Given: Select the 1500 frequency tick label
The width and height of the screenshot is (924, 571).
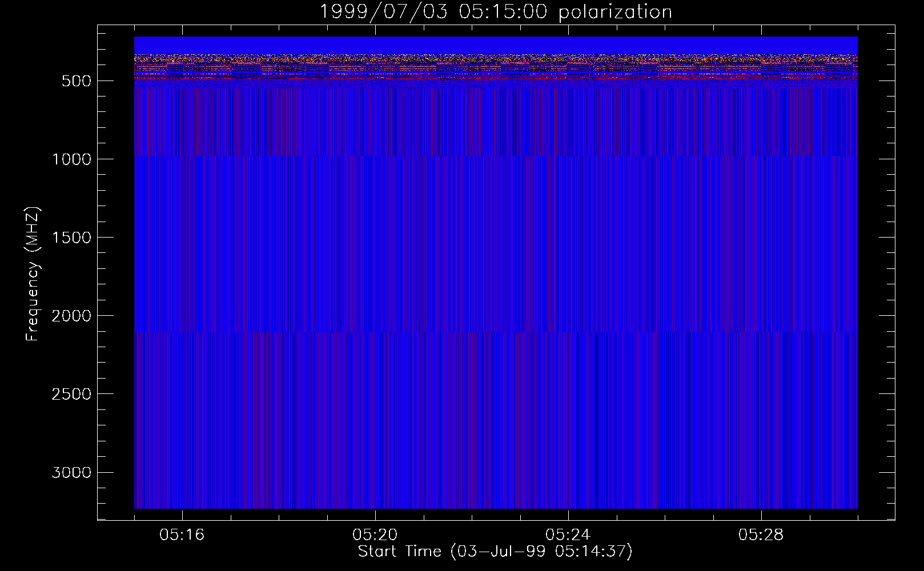Looking at the screenshot, I should pyautogui.click(x=71, y=238).
